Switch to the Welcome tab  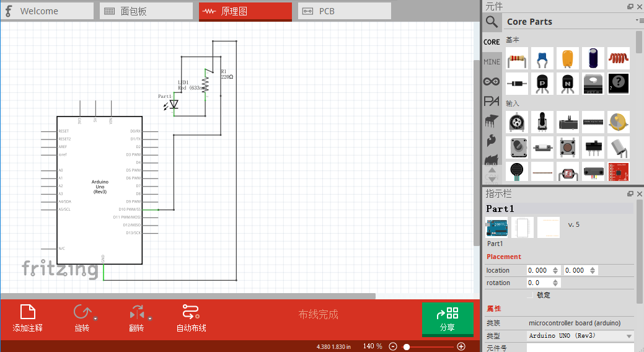[47, 11]
